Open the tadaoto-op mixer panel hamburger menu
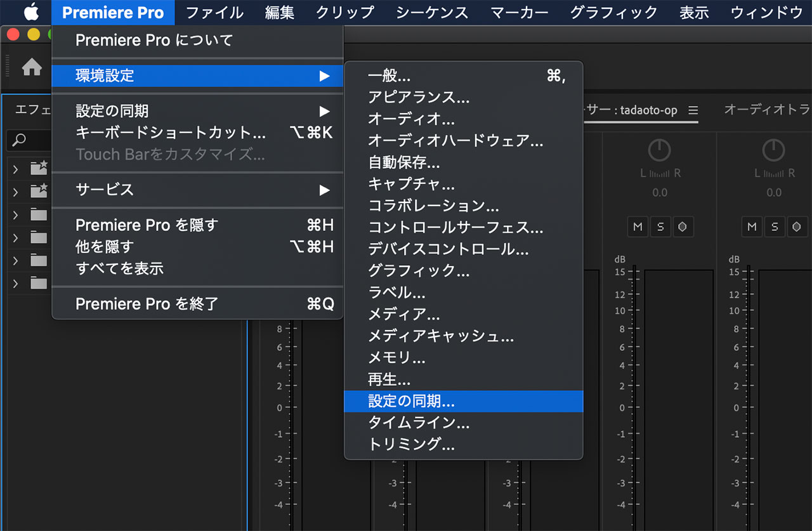 pos(693,110)
